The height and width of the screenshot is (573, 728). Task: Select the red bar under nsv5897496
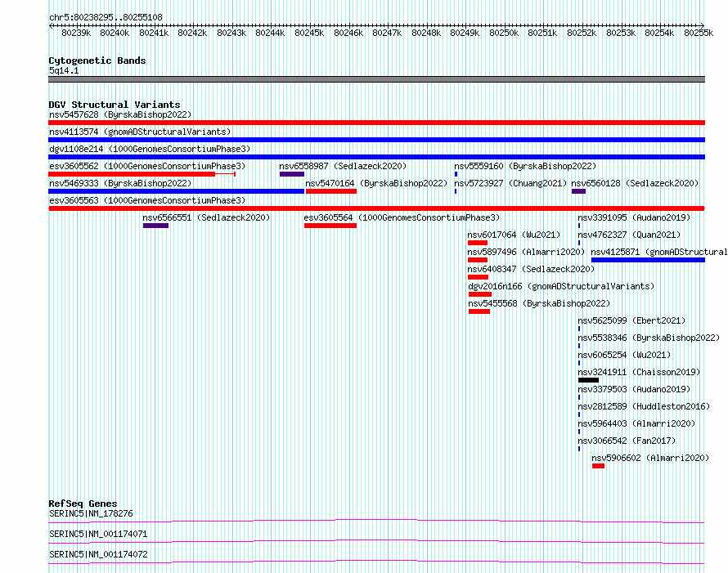pyautogui.click(x=478, y=260)
